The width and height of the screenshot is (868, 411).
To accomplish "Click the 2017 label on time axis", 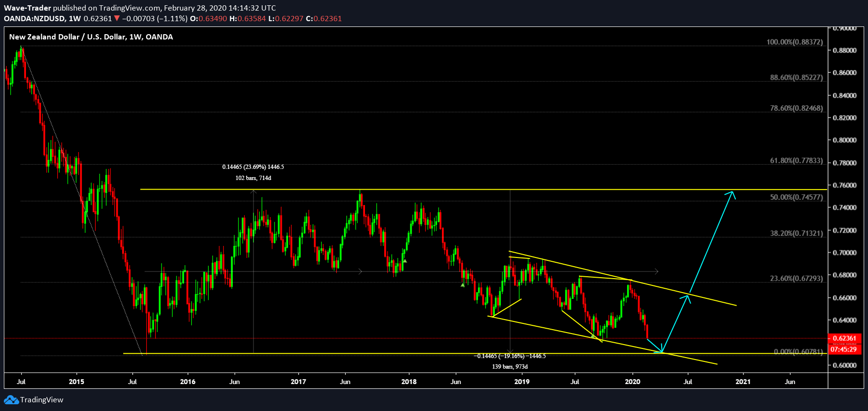I will point(298,382).
